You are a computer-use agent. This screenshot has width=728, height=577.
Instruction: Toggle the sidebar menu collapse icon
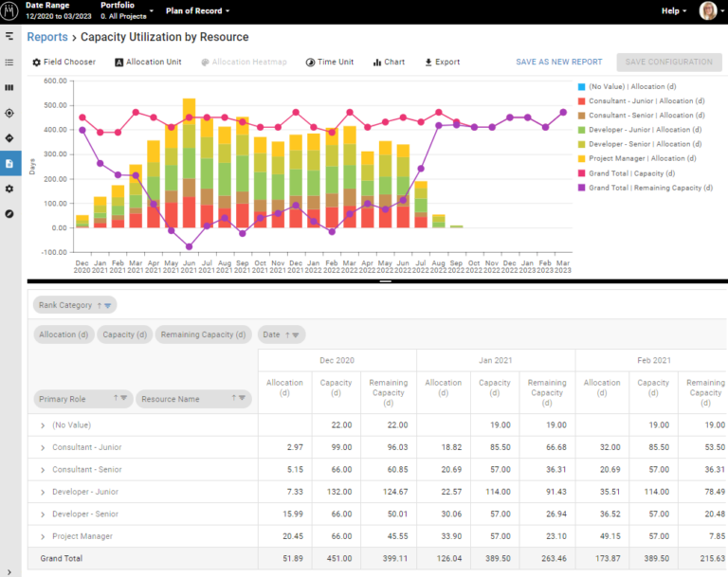pos(9,36)
